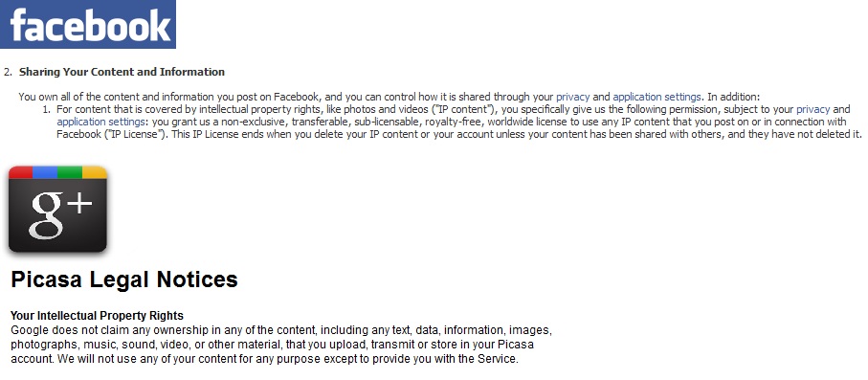The height and width of the screenshot is (380, 868).
Task: Open application settings link starting third line
Action: [x=100, y=122]
